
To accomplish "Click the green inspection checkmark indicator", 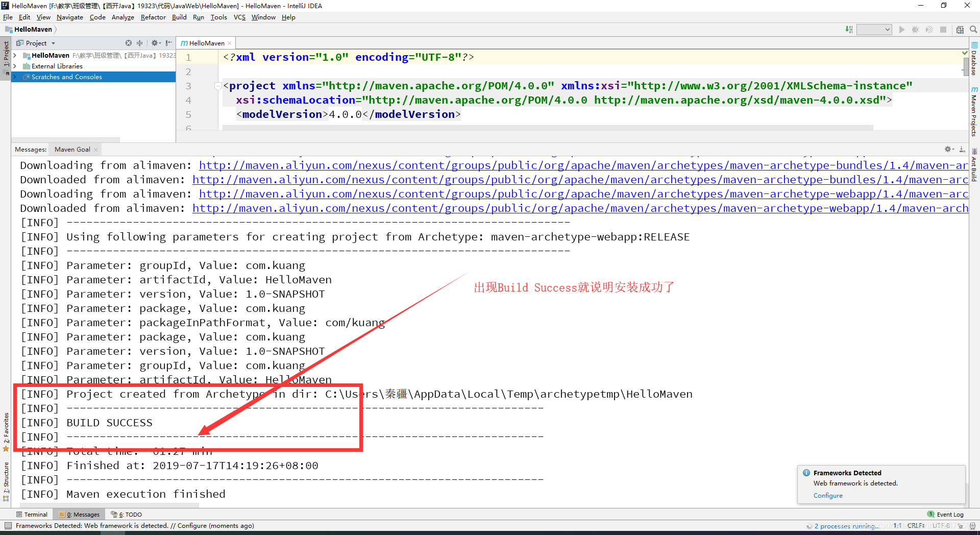I will [x=965, y=53].
